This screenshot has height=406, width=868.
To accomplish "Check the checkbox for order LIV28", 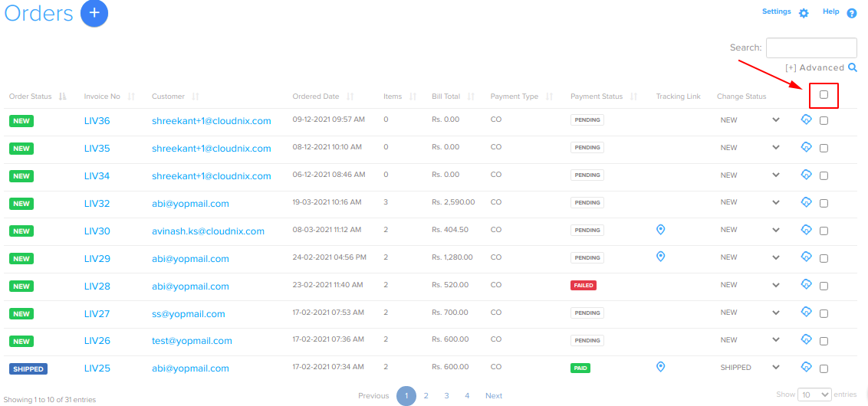I will click(824, 286).
